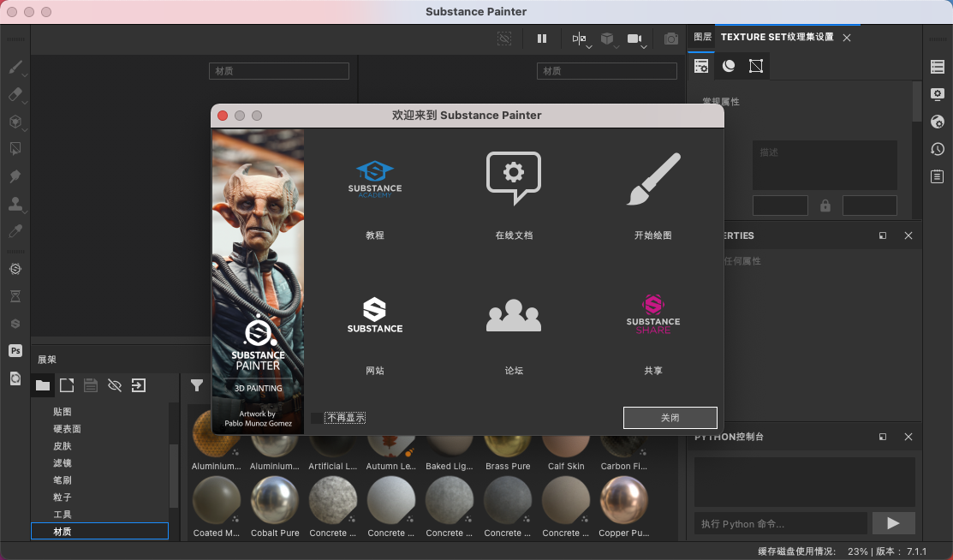The height and width of the screenshot is (560, 953).
Task: Select the TEXTURE SET纹理集设置 tab
Action: (x=777, y=37)
